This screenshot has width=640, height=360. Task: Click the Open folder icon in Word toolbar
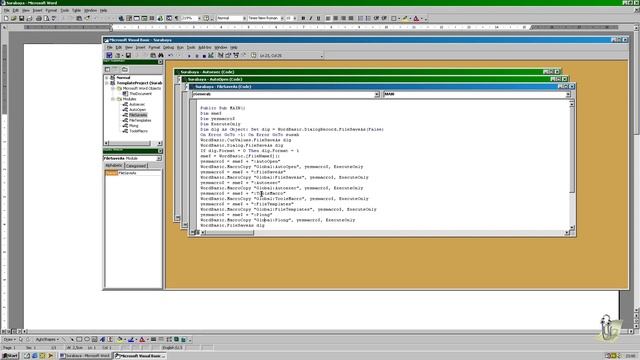tap(13, 18)
